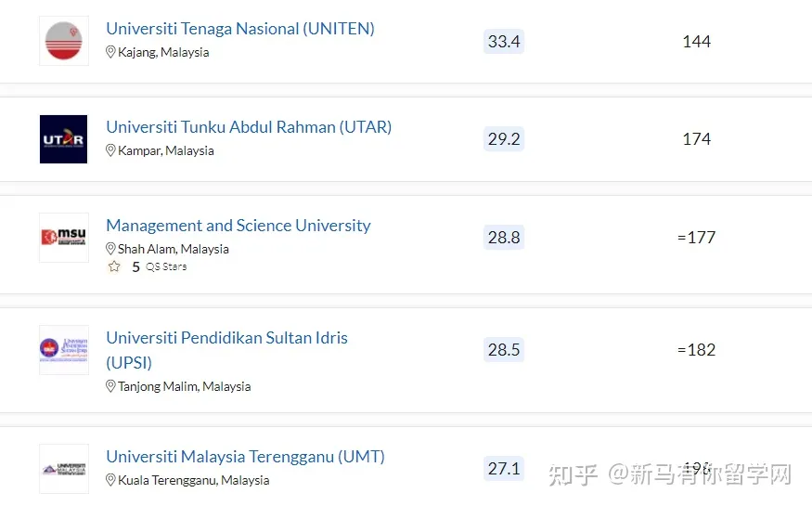The image size is (812, 506).
Task: Click the UPSI university logo
Action: pyautogui.click(x=63, y=350)
